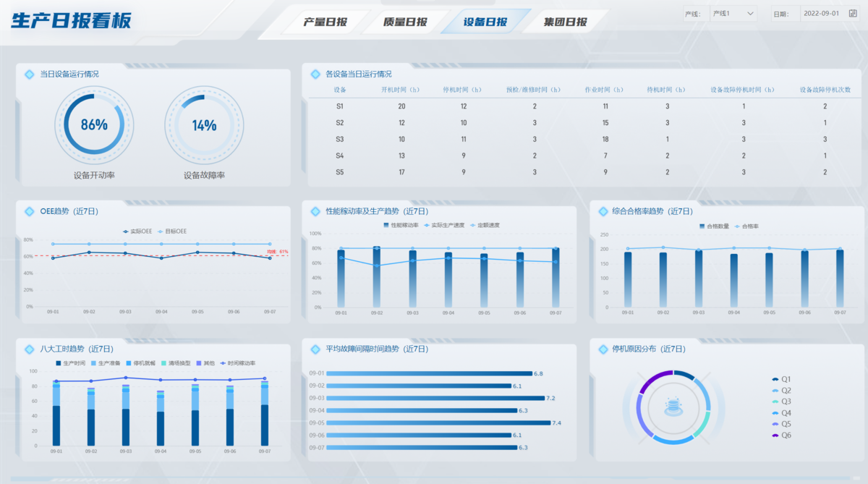Open the calendar icon beside date field
This screenshot has height=484, width=868.
coord(852,14)
